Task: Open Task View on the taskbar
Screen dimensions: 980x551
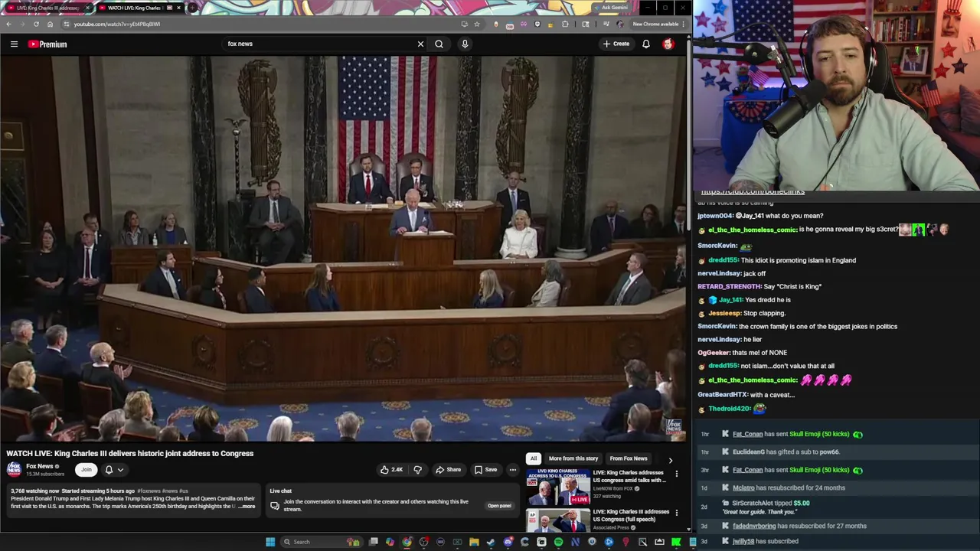Action: 373,542
